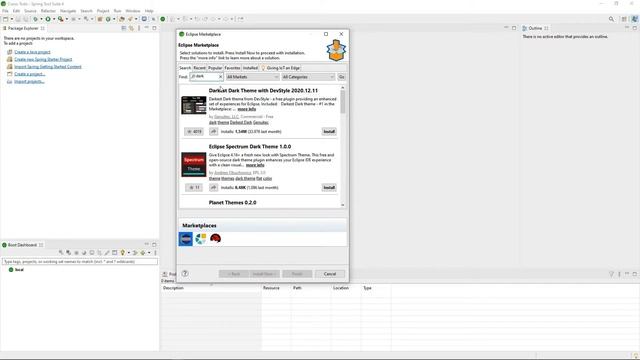Click the filter icon in Problems view

click(611, 274)
